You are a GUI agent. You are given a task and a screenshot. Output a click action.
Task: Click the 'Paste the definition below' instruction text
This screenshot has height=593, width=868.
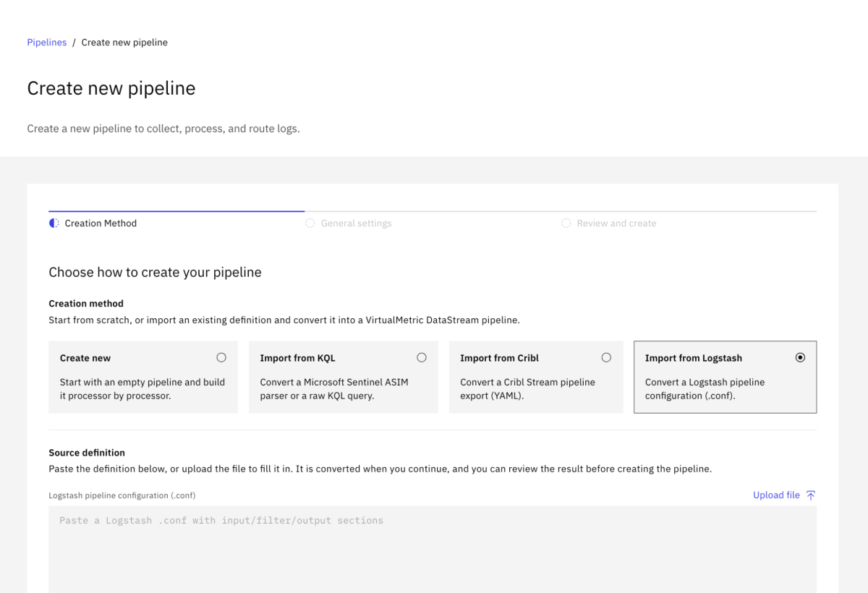(380, 469)
